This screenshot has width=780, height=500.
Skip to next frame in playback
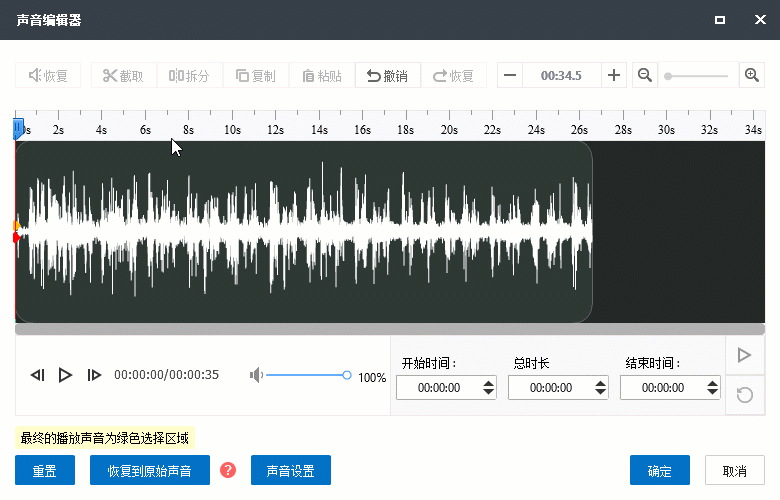click(94, 375)
